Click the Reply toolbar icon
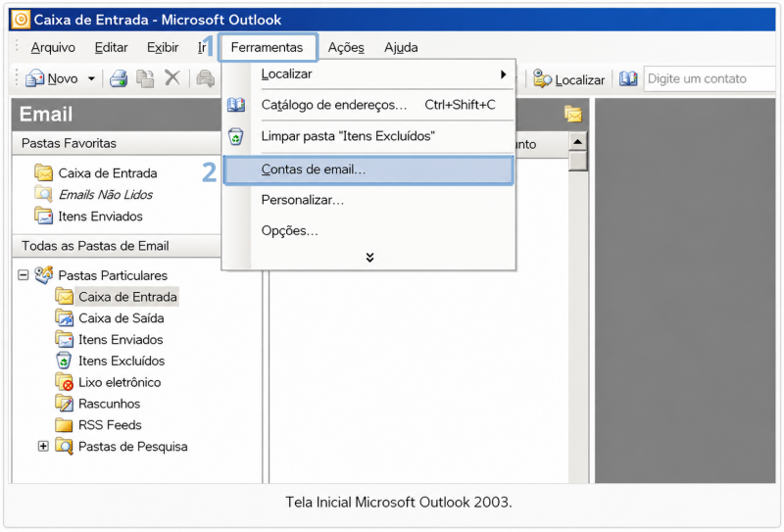The height and width of the screenshot is (532, 784). pos(205,78)
